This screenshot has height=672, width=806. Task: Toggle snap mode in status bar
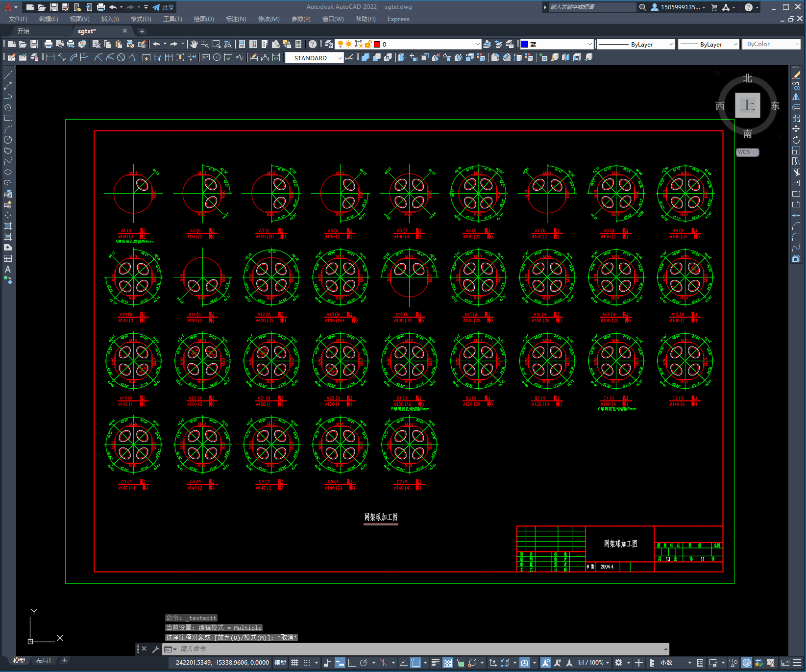point(307,663)
